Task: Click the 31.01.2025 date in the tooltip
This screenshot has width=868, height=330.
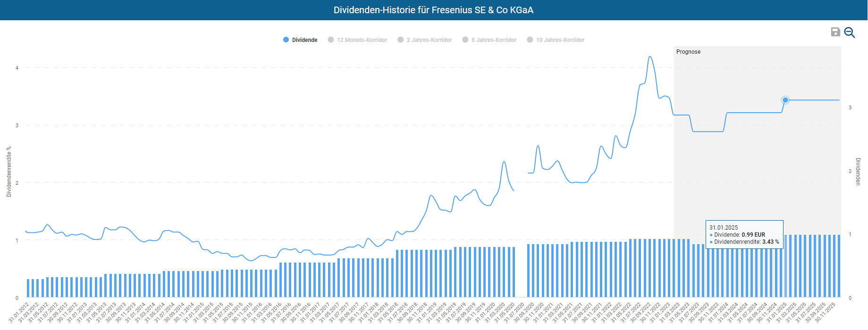Action: pyautogui.click(x=723, y=228)
